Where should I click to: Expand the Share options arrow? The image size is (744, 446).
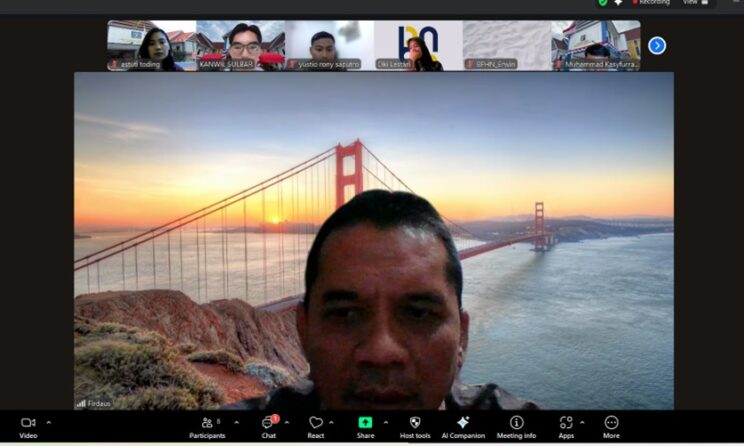click(x=386, y=422)
